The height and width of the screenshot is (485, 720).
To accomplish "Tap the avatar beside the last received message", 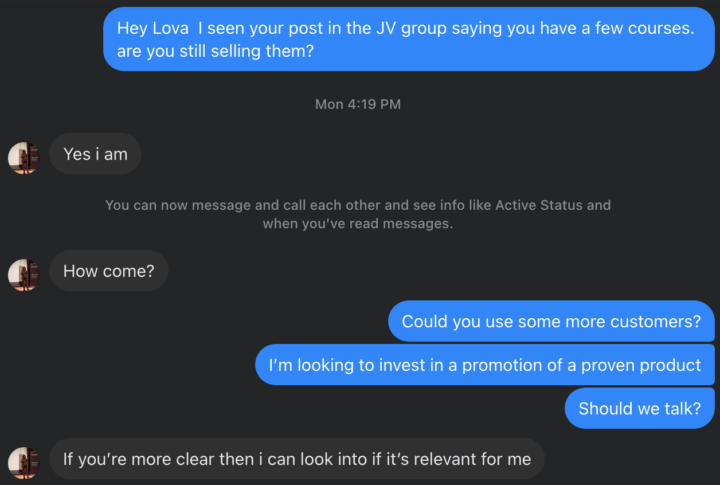I will pos(24,462).
